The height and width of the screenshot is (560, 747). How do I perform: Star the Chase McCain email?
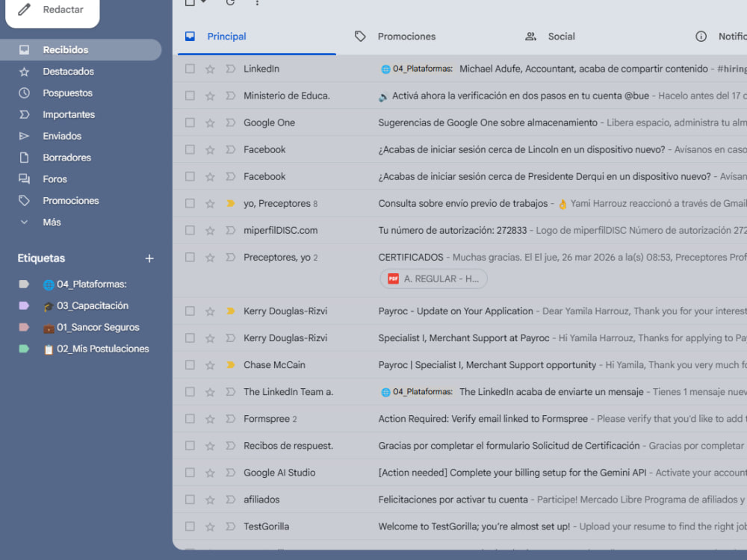210,365
